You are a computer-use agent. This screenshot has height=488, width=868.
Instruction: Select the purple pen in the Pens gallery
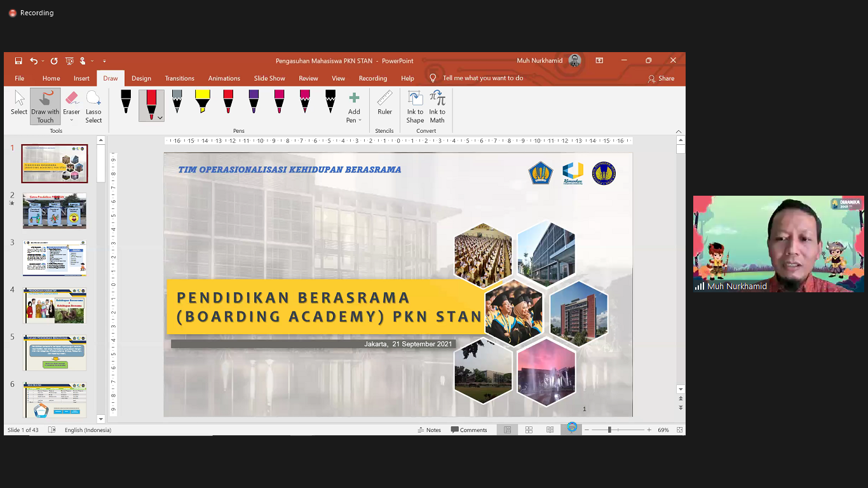click(x=253, y=102)
